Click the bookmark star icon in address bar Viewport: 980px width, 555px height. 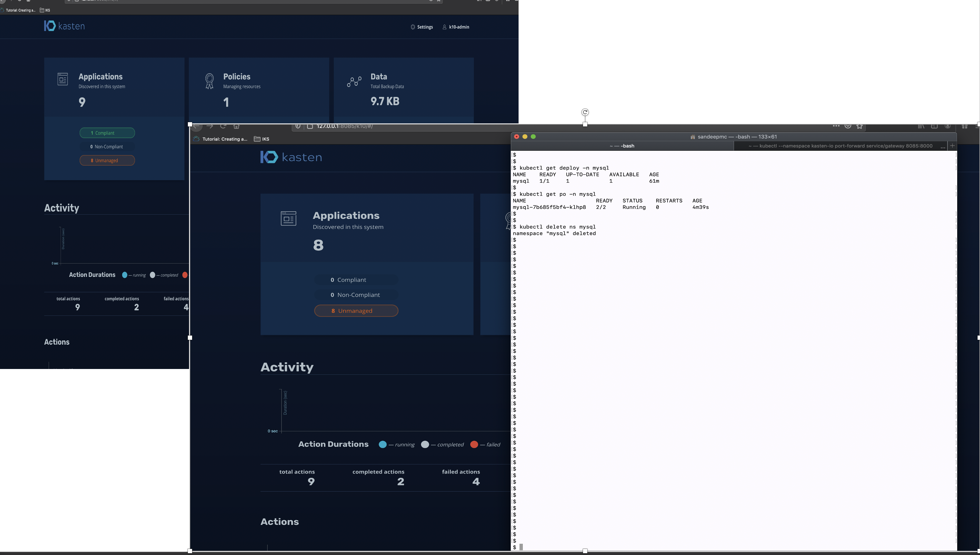pos(859,126)
